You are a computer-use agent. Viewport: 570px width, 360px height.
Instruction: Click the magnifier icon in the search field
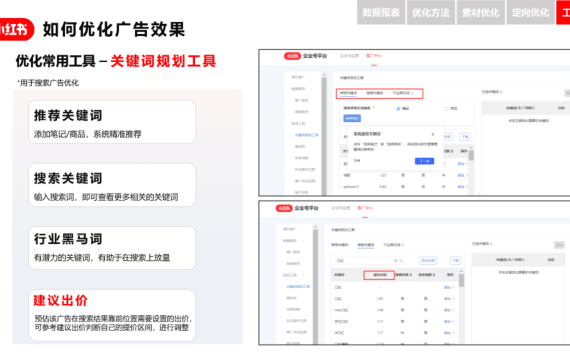pyautogui.click(x=401, y=261)
